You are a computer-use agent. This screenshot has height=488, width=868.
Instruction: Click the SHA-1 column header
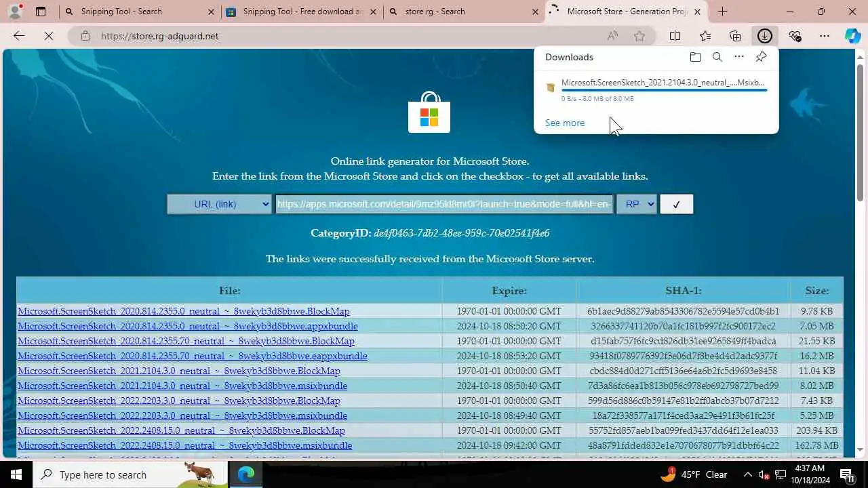[684, 290]
